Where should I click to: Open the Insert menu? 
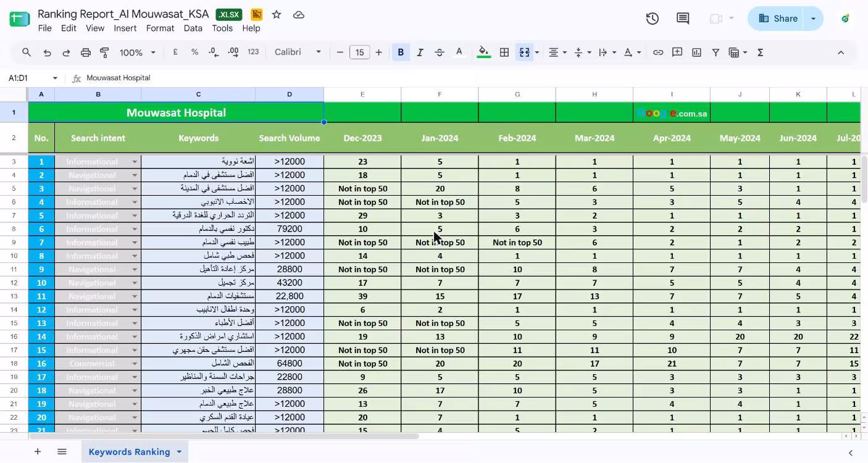(x=125, y=28)
